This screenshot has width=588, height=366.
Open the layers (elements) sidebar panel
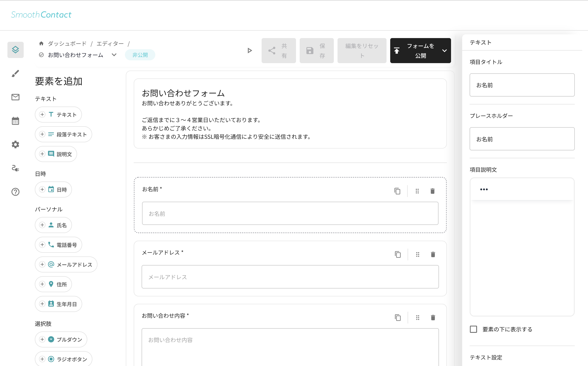click(16, 50)
